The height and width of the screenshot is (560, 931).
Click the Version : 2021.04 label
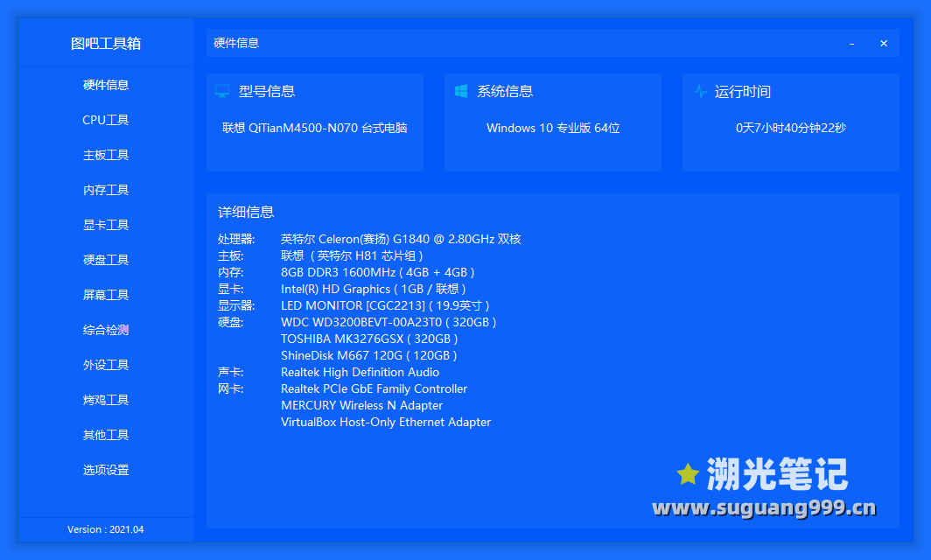pos(106,529)
